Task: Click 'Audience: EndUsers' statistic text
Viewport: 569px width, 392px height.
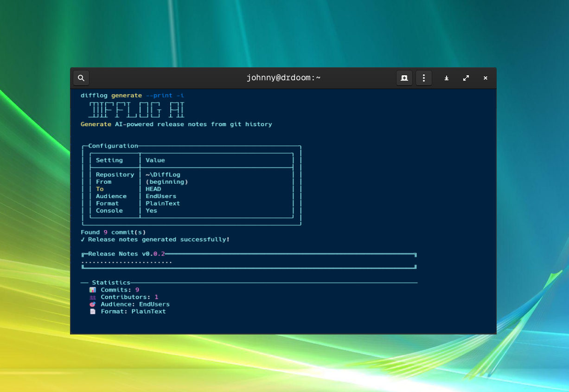Action: click(135, 304)
